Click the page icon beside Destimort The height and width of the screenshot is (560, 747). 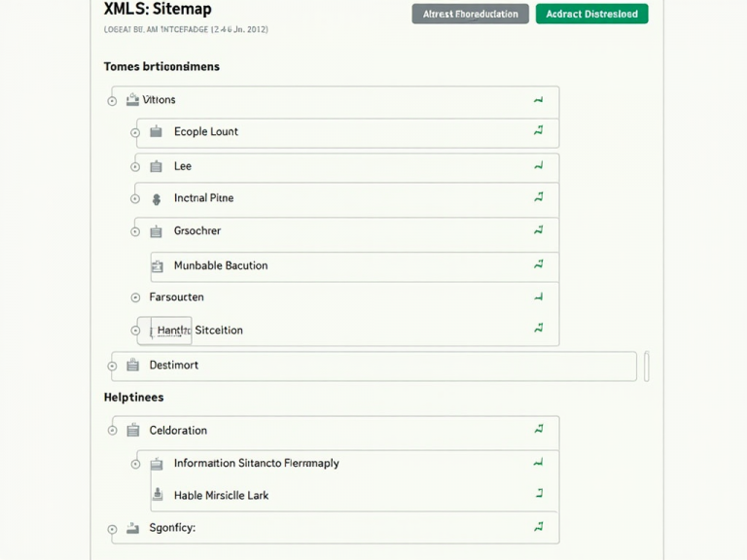pos(132,365)
